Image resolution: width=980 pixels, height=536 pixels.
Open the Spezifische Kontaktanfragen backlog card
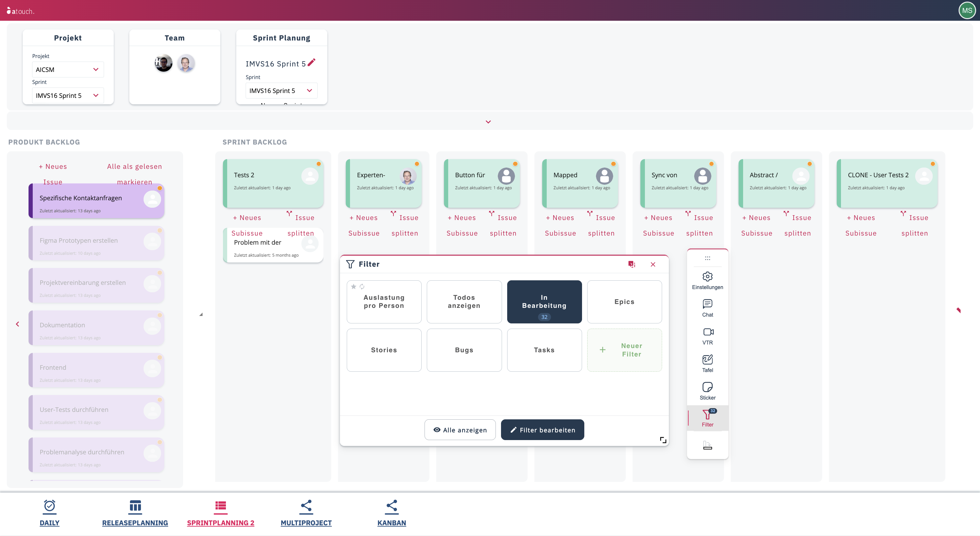click(x=96, y=201)
